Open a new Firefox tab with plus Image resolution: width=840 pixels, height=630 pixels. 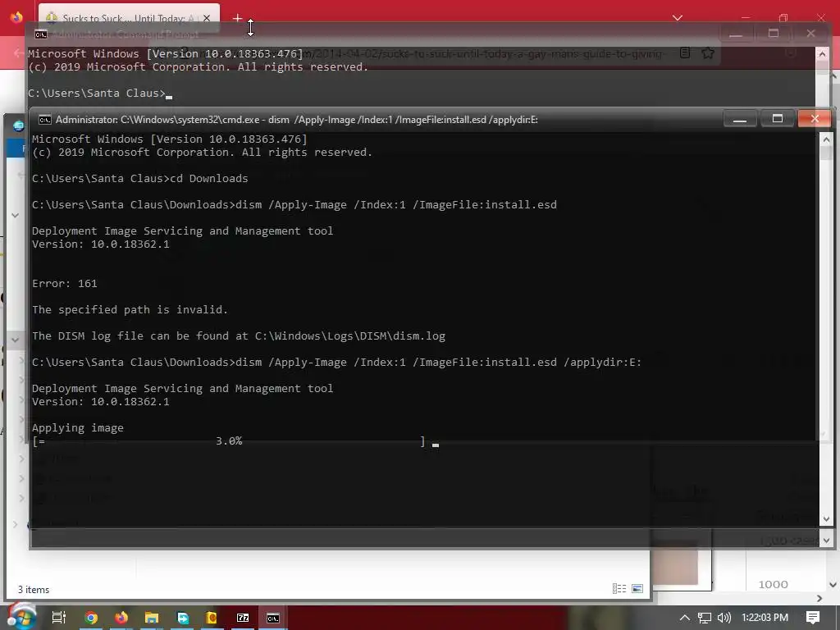coord(237,18)
